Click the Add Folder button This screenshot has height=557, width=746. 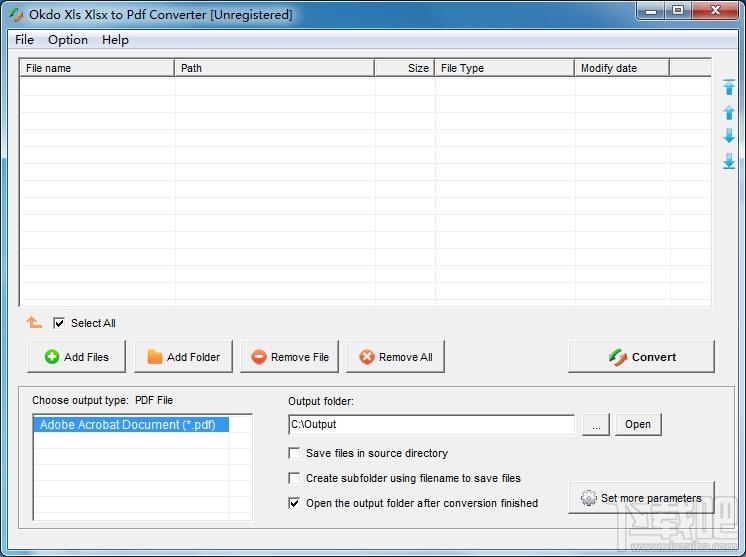point(184,357)
